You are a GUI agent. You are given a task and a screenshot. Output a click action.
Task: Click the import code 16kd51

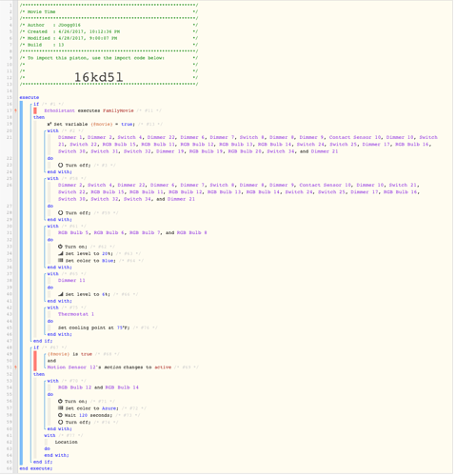[98, 77]
